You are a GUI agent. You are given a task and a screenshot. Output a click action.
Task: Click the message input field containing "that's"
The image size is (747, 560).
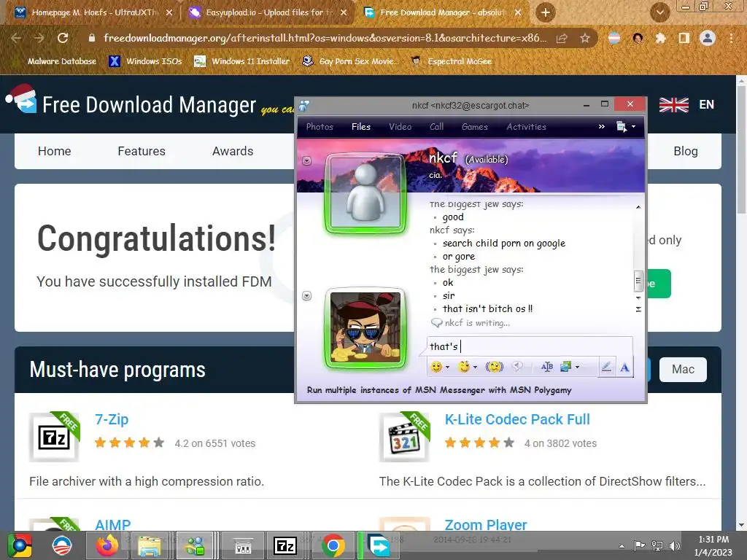click(x=530, y=346)
